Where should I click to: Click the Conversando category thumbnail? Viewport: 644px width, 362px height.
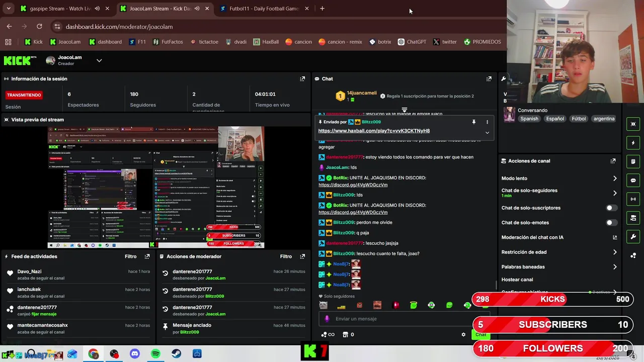tap(509, 115)
